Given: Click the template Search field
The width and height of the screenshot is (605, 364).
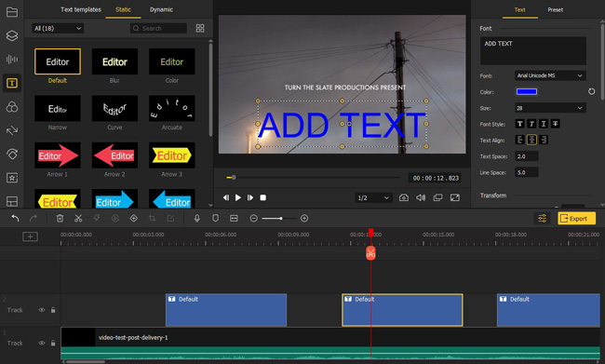Looking at the screenshot, I should tap(158, 28).
